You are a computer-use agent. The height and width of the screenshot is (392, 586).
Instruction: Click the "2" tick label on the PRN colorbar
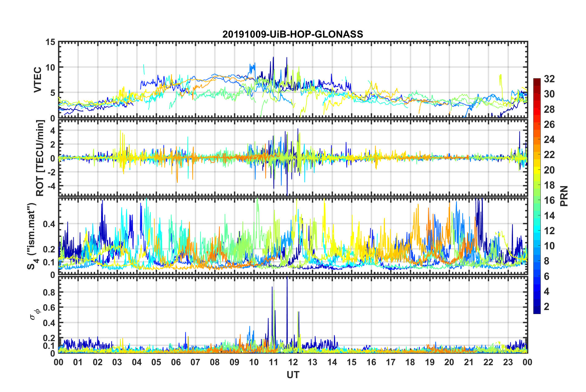pyautogui.click(x=547, y=306)
